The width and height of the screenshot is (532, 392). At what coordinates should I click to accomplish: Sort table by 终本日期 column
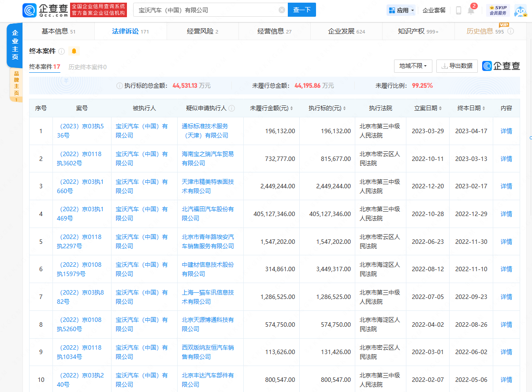(471, 108)
